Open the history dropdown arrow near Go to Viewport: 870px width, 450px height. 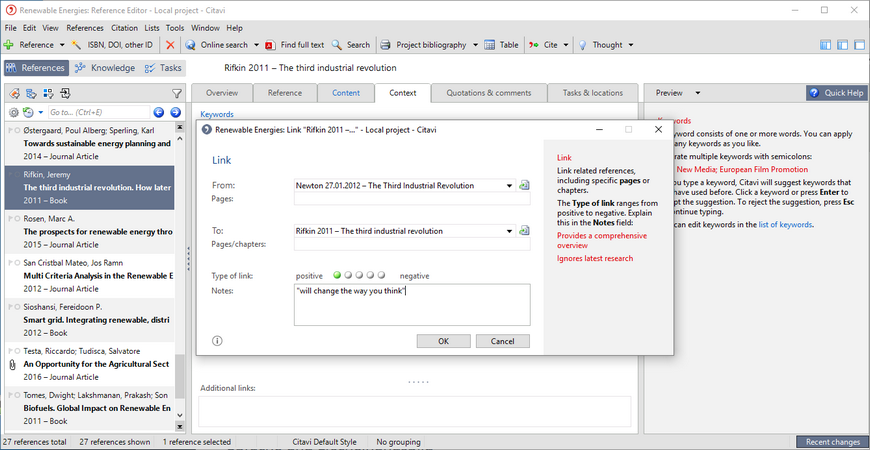pos(41,113)
